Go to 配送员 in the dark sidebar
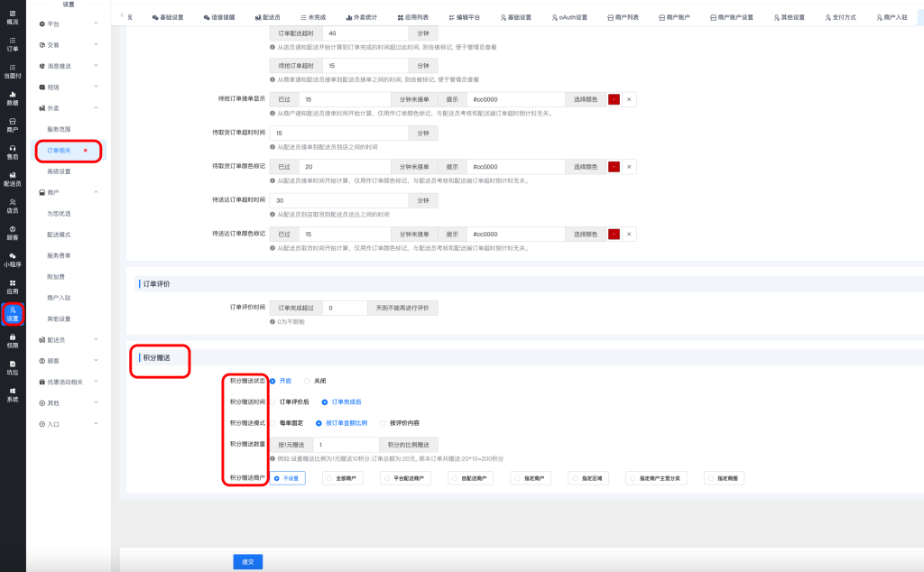Viewport: 924px width, 572px height. (13, 179)
